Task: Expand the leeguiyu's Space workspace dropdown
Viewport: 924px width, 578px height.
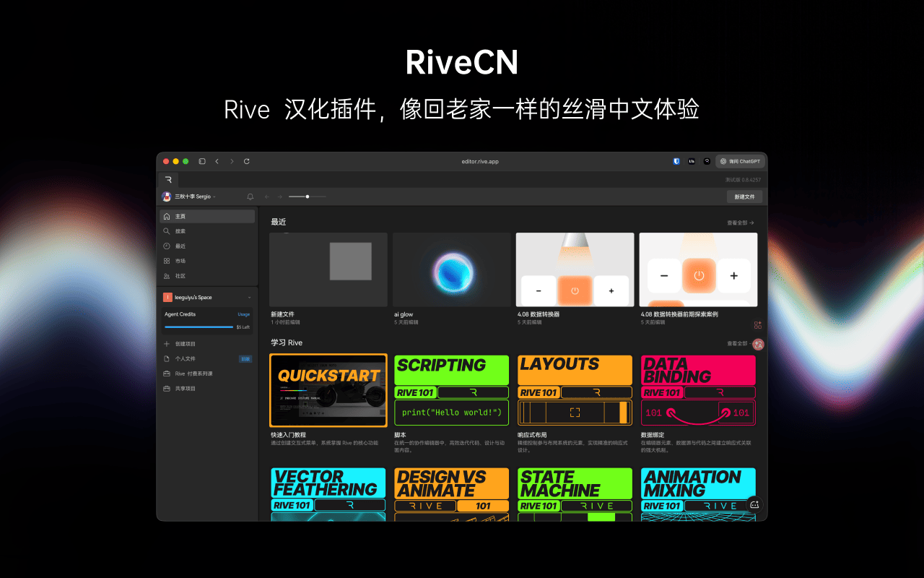Action: (248, 297)
